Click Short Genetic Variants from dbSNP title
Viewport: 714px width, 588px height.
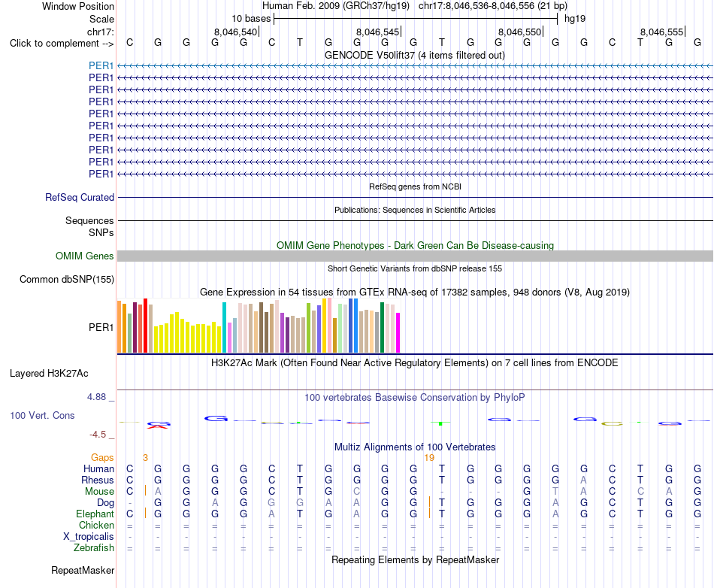(415, 268)
